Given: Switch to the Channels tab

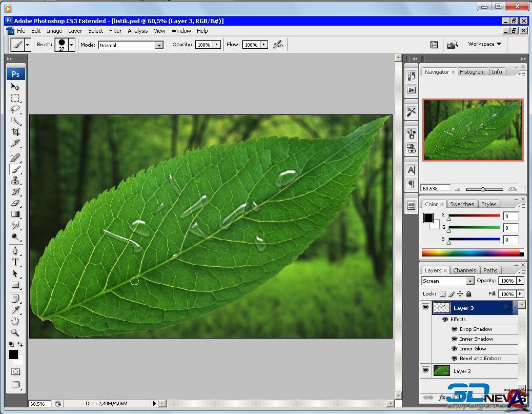Looking at the screenshot, I should coord(464,270).
